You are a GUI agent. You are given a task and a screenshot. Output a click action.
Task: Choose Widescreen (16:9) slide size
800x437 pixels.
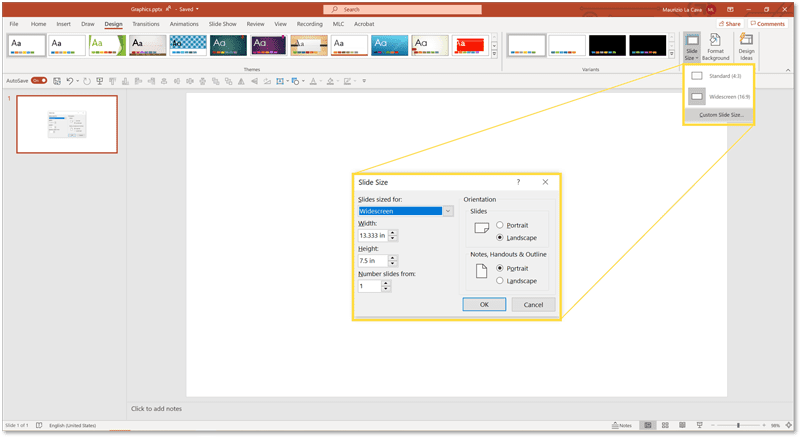click(718, 96)
